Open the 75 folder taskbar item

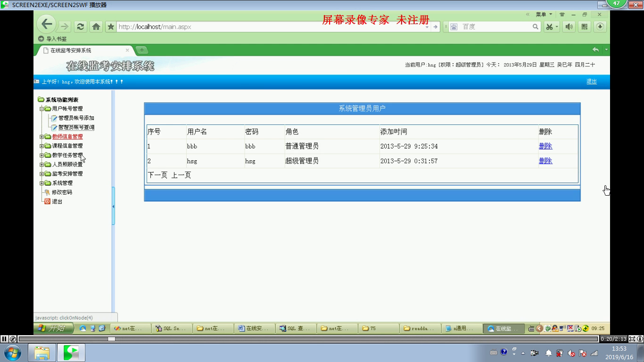click(378, 329)
